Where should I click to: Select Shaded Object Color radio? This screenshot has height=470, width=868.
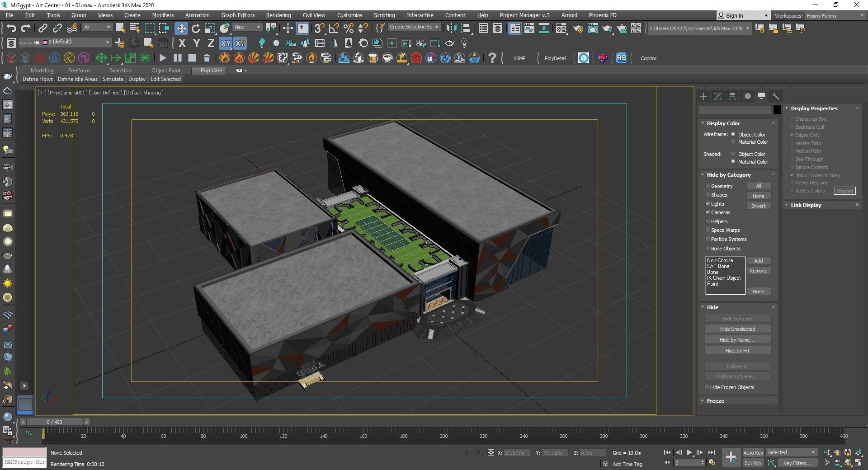pyautogui.click(x=733, y=154)
